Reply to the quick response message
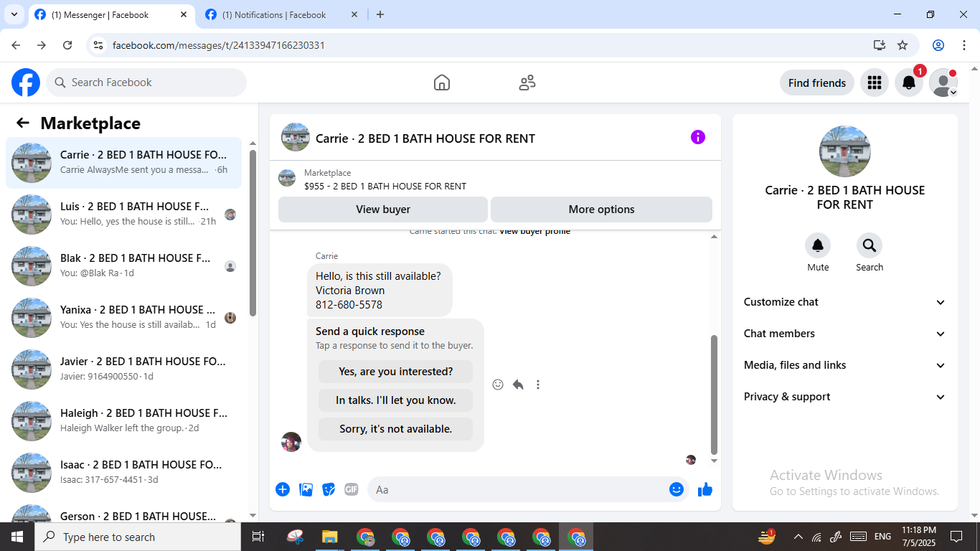The image size is (980, 551). coord(518,385)
